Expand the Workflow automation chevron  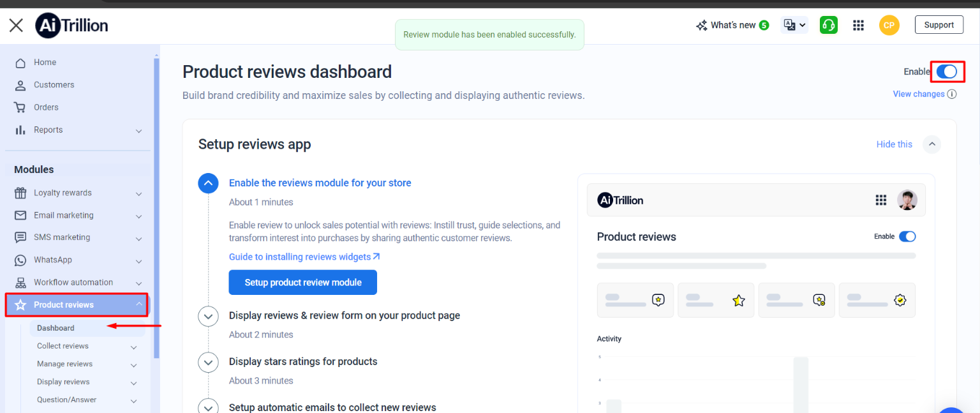[x=139, y=283]
